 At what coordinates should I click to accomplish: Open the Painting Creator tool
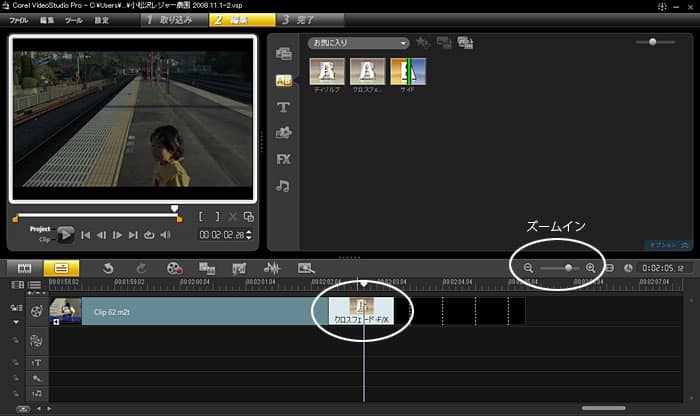[239, 268]
